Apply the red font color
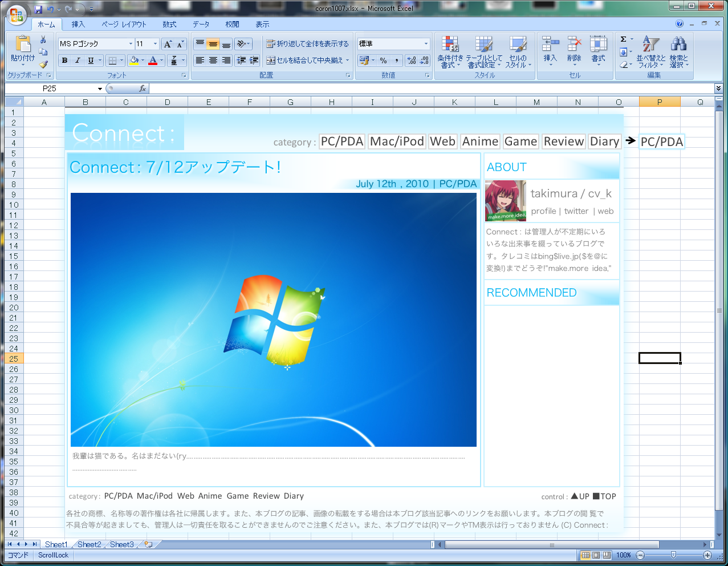 152,60
